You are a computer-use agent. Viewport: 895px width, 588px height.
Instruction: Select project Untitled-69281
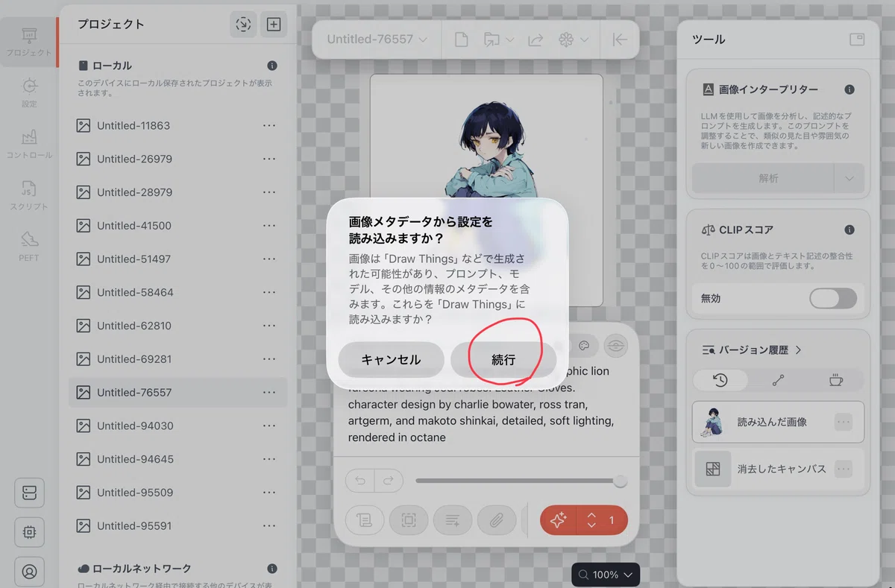coord(178,358)
